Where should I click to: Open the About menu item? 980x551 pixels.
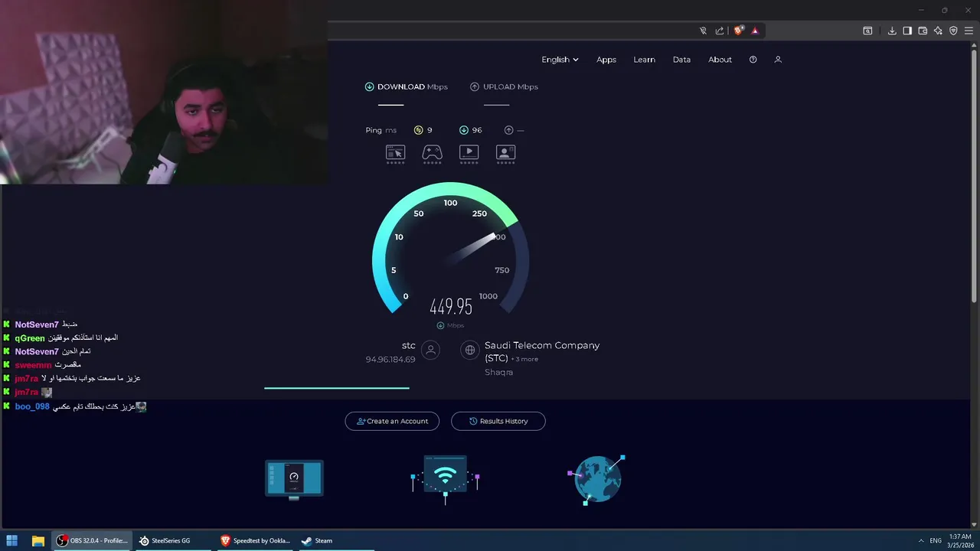[x=720, y=60]
